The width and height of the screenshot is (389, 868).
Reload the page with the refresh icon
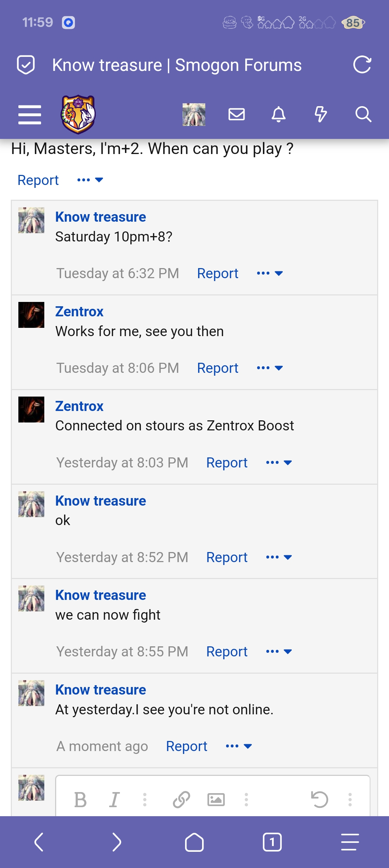click(x=362, y=65)
